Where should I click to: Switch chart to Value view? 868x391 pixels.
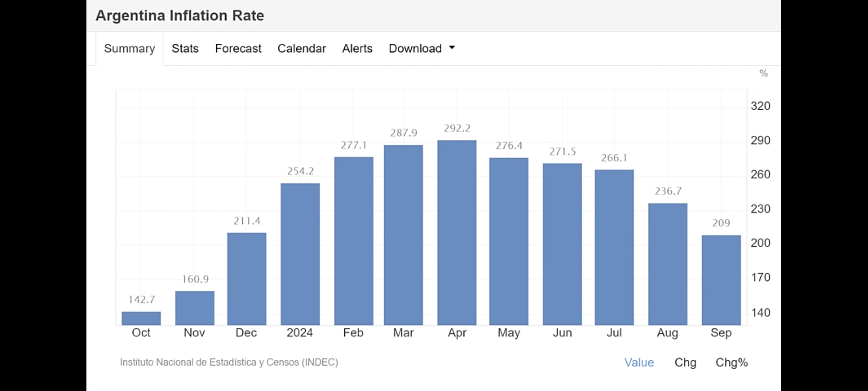pyautogui.click(x=639, y=362)
